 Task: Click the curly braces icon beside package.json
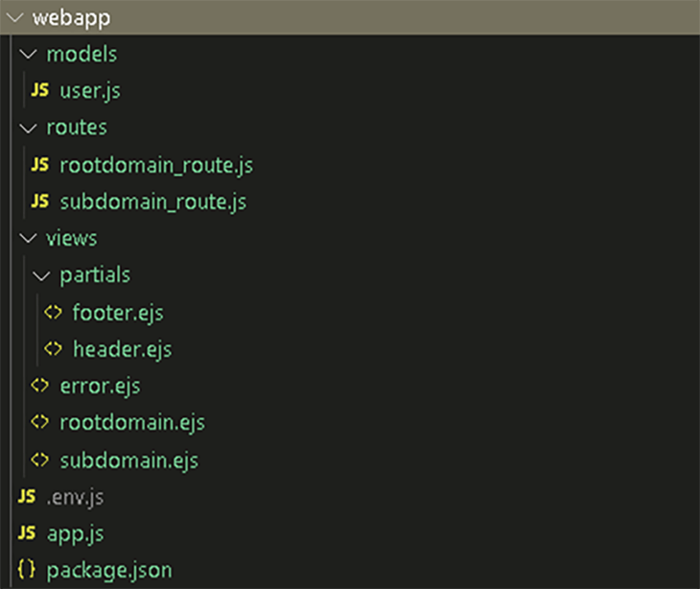point(26,570)
